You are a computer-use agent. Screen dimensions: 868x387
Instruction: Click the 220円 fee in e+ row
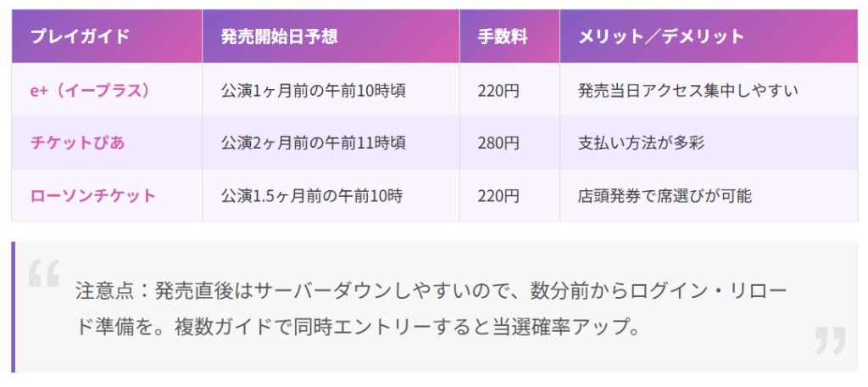point(509,90)
